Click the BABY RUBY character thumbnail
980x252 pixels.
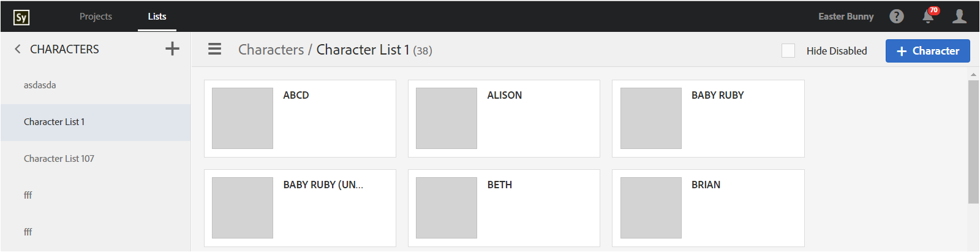[650, 118]
